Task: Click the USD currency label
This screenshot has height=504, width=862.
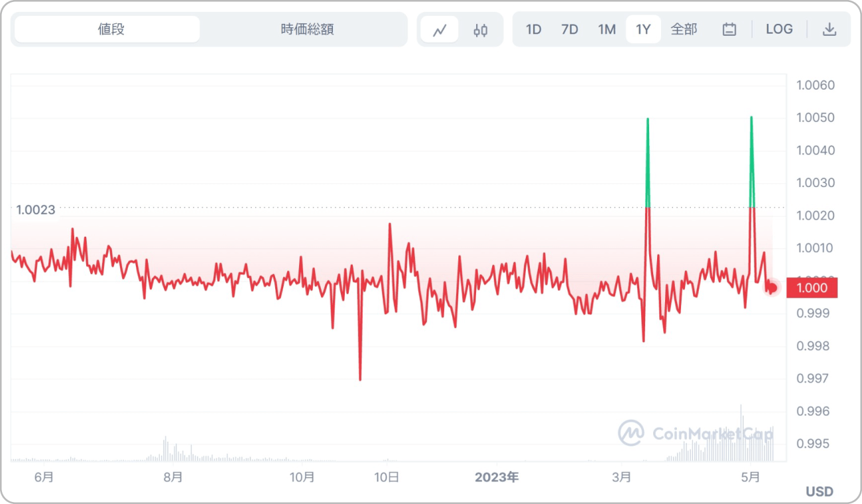Action: [820, 491]
